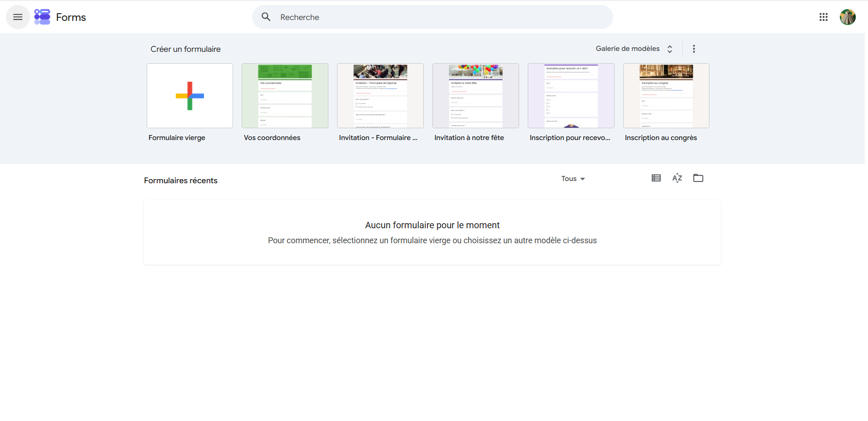Open the account profile avatar
The image size is (868, 421).
point(848,17)
